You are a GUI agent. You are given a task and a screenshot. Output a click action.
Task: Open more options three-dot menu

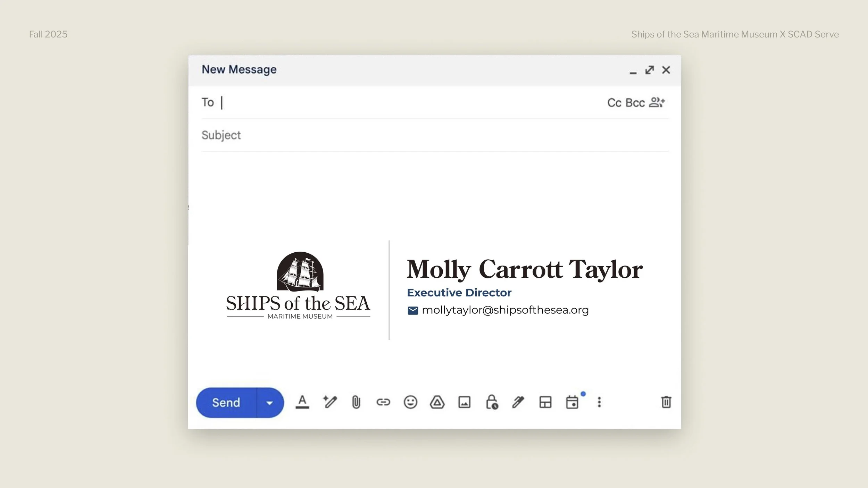pos(599,402)
